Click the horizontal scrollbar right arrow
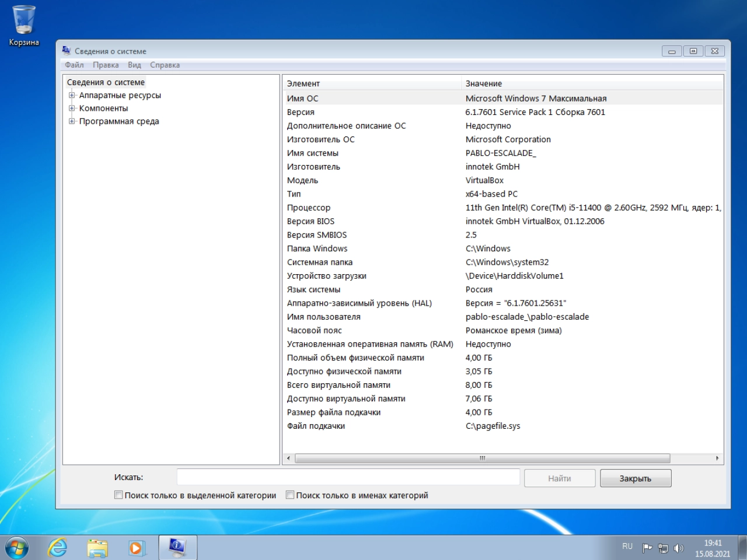The width and height of the screenshot is (747, 560). [x=717, y=459]
